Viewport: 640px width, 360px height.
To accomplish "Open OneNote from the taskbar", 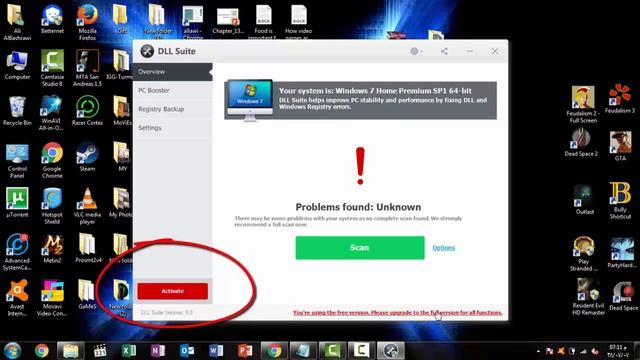I will pyautogui.click(x=158, y=351).
